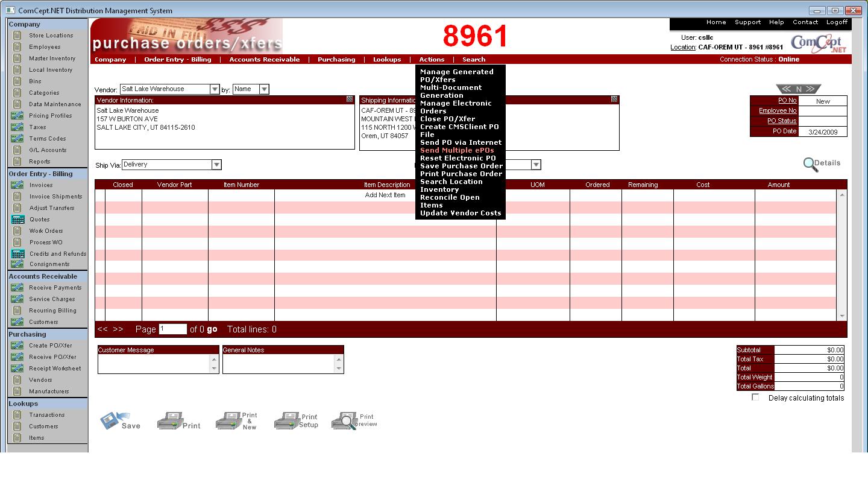Click the Print & New icon
The width and height of the screenshot is (868, 482).
228,420
